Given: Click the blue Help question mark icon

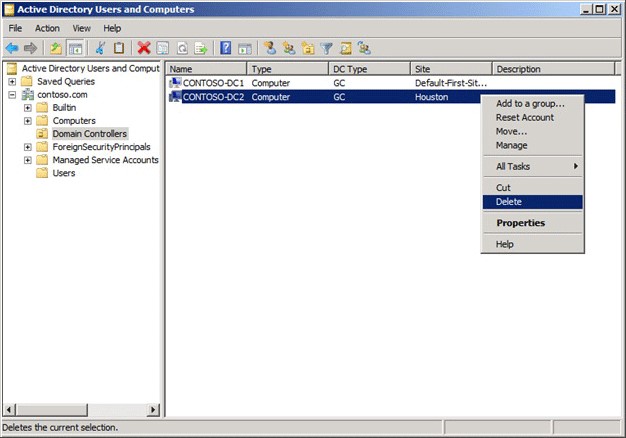Looking at the screenshot, I should [226, 47].
